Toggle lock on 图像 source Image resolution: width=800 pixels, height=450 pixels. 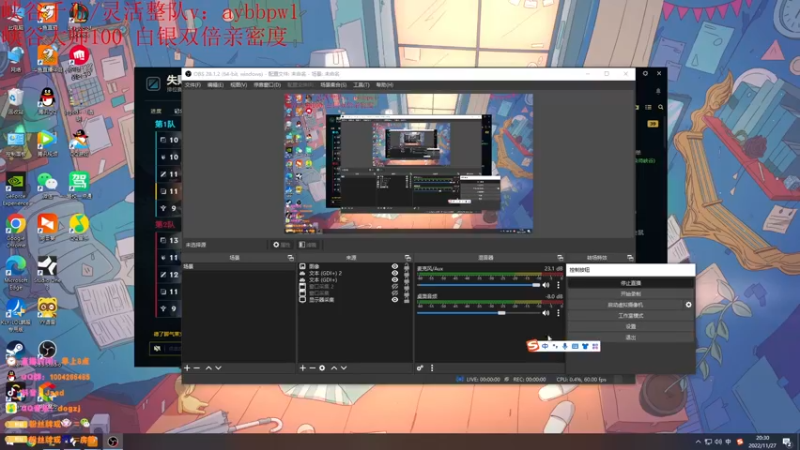click(x=407, y=266)
